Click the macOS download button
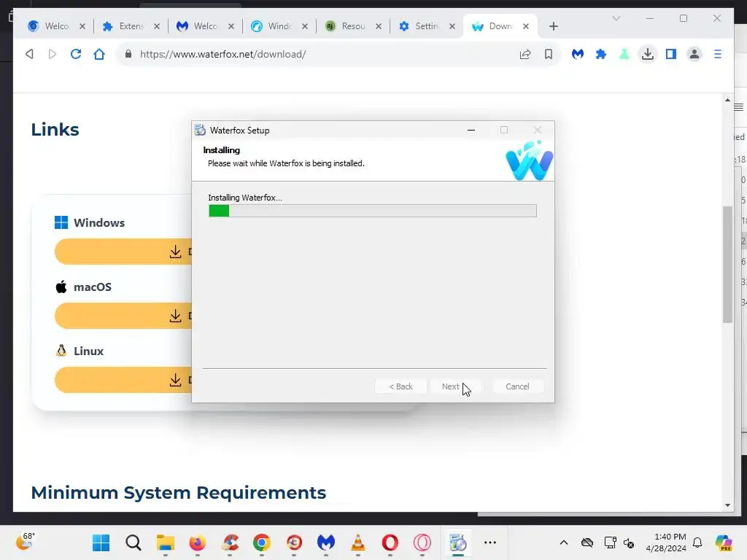 pos(123,316)
